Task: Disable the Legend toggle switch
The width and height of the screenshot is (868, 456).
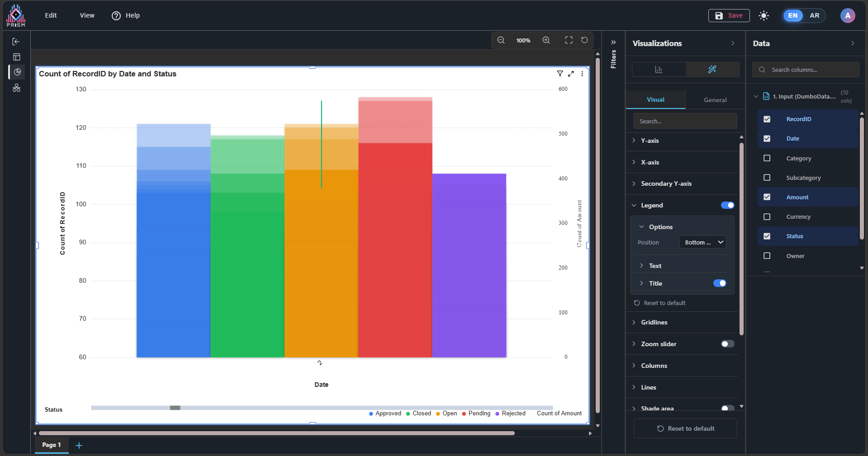Action: tap(727, 206)
